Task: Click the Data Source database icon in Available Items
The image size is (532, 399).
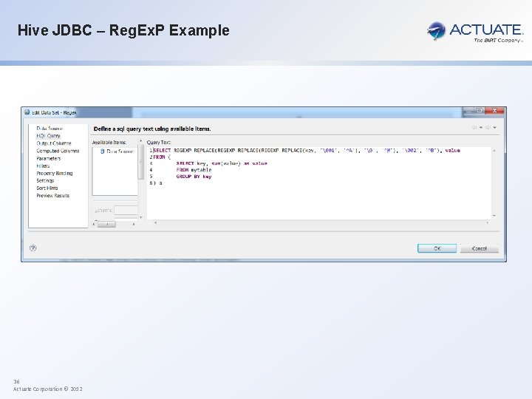Action: 102,151
